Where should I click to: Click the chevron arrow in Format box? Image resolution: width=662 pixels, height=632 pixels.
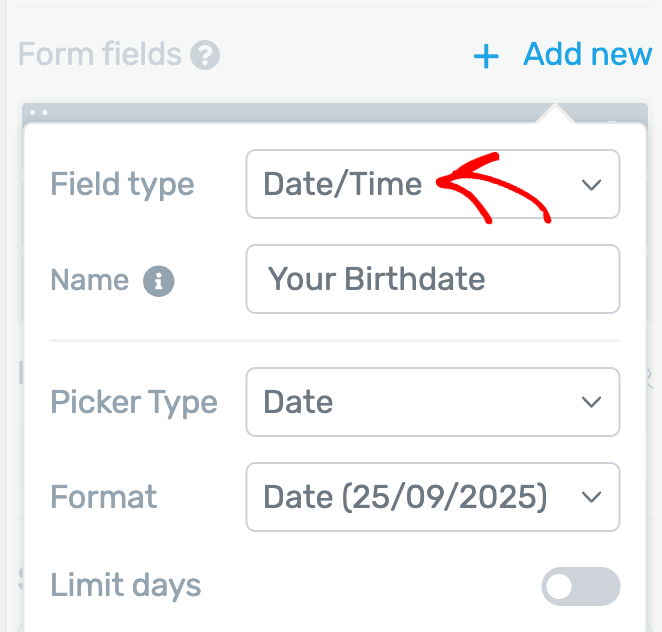(x=591, y=497)
